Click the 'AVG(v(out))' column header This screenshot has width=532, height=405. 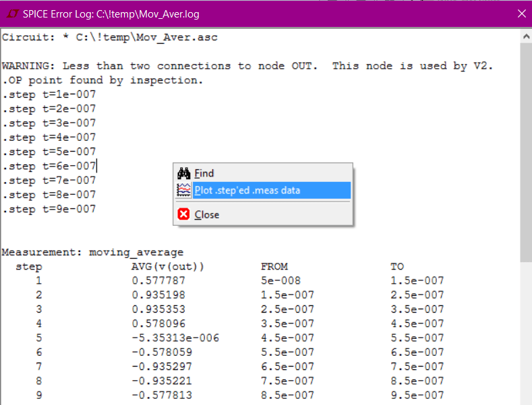(168, 267)
